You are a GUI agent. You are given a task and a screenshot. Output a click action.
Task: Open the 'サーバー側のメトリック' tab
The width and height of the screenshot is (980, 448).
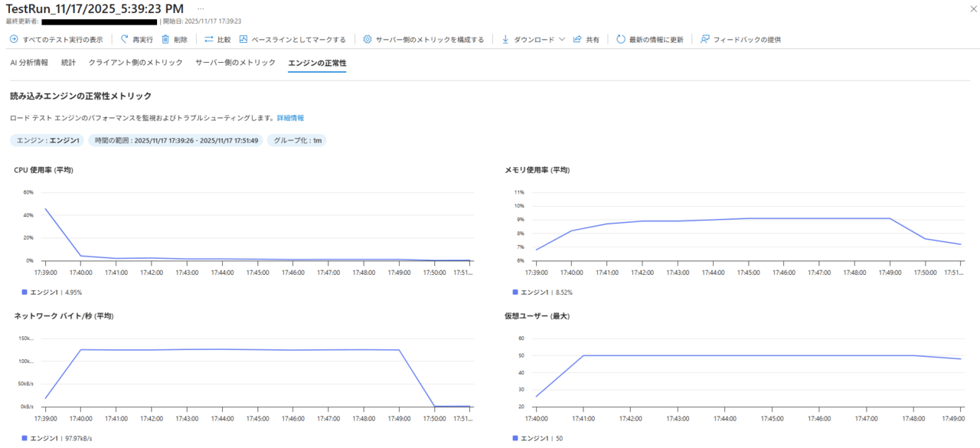coord(235,63)
